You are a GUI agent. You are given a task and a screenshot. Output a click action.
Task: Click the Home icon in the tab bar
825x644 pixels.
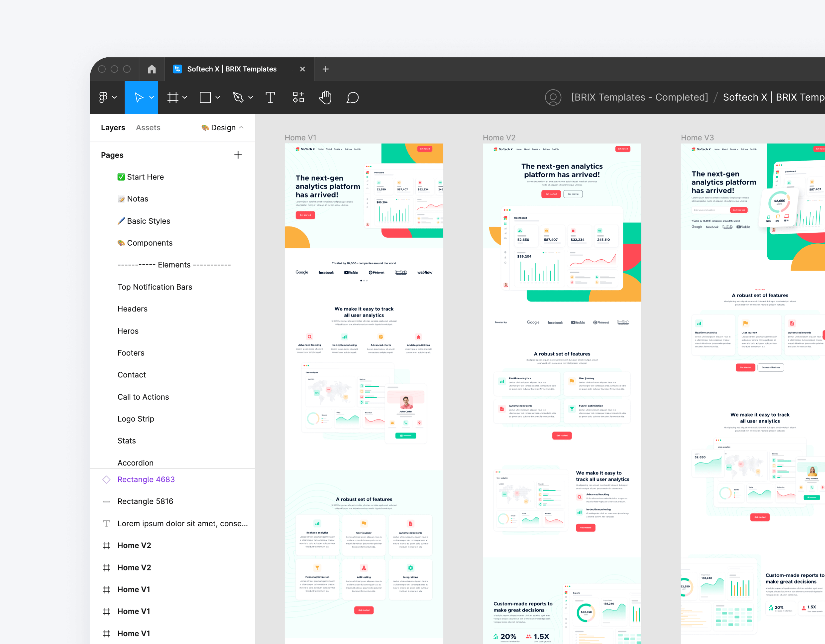click(152, 69)
